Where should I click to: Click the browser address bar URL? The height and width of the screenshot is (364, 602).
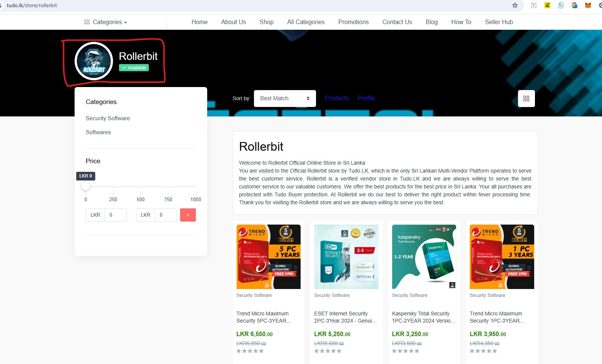[x=32, y=5]
